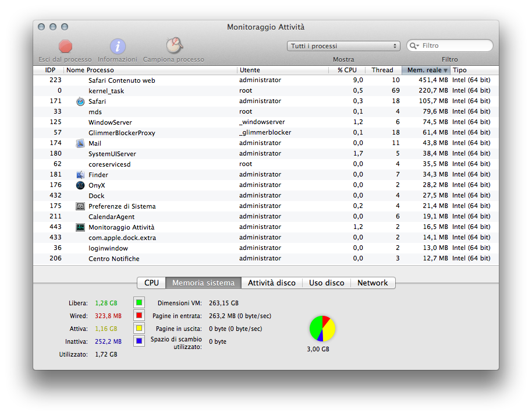Toggle sort on Mem. reale column header

pos(426,70)
